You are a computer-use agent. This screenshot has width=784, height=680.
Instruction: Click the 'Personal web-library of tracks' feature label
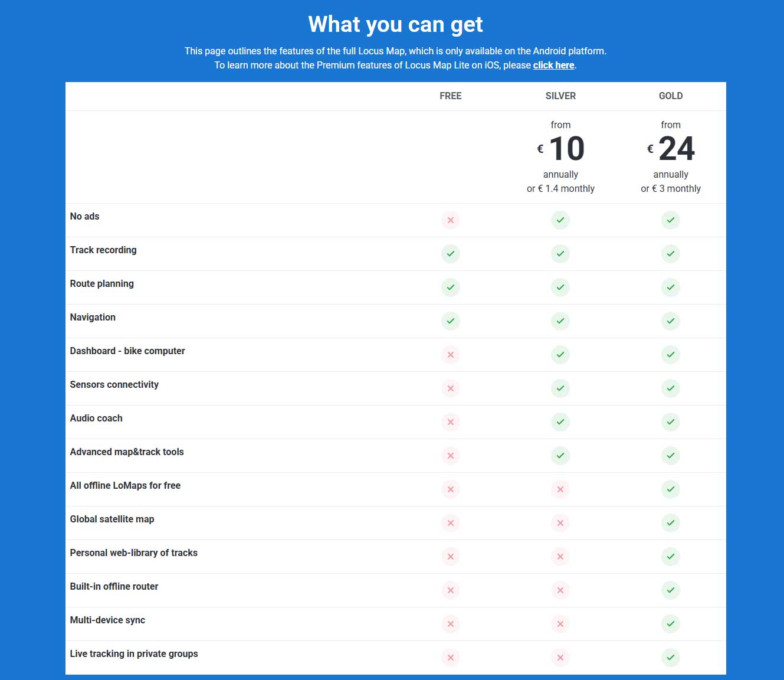134,553
